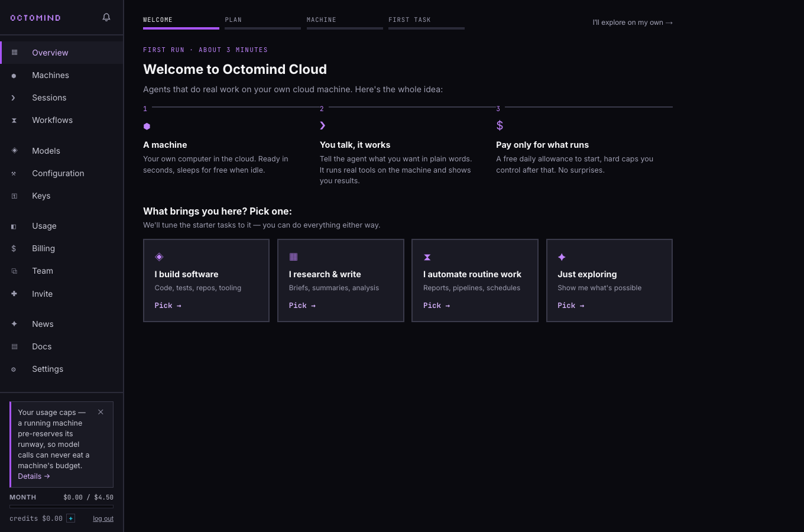Open Keys via its sidebar icon
Screen dimensions: 804x532
(14, 196)
